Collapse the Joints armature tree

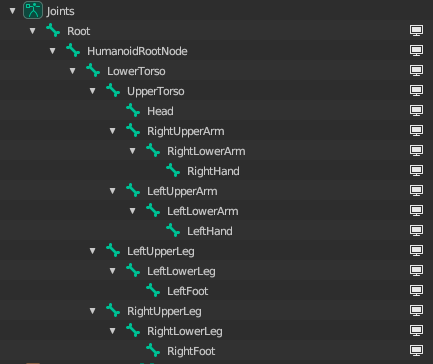click(13, 11)
